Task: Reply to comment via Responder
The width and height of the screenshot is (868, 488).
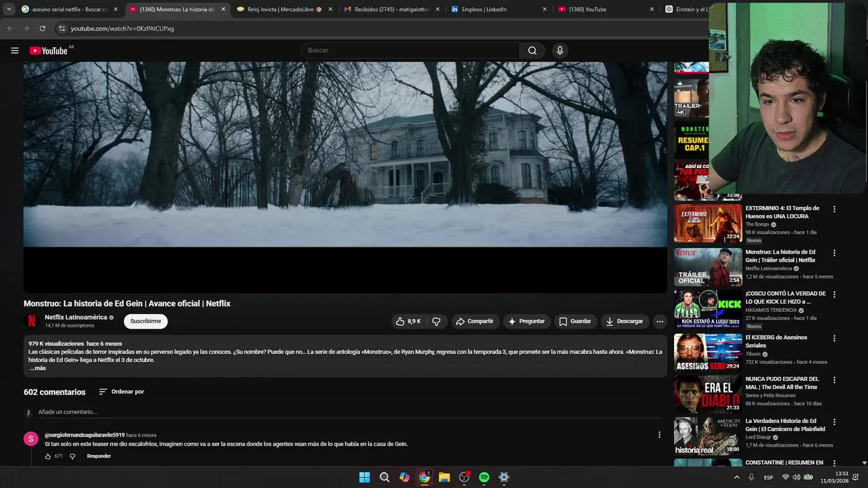Action: click(99, 456)
